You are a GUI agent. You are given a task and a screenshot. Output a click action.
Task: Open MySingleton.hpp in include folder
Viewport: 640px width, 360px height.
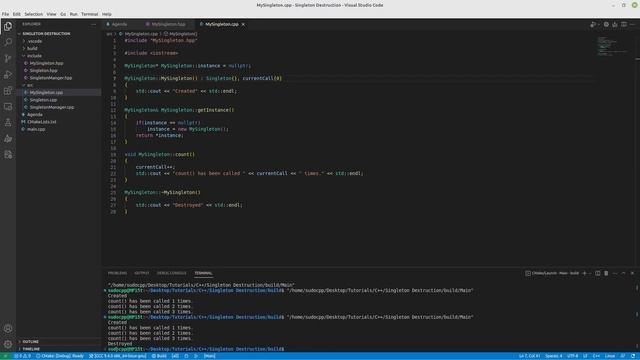[x=46, y=63]
